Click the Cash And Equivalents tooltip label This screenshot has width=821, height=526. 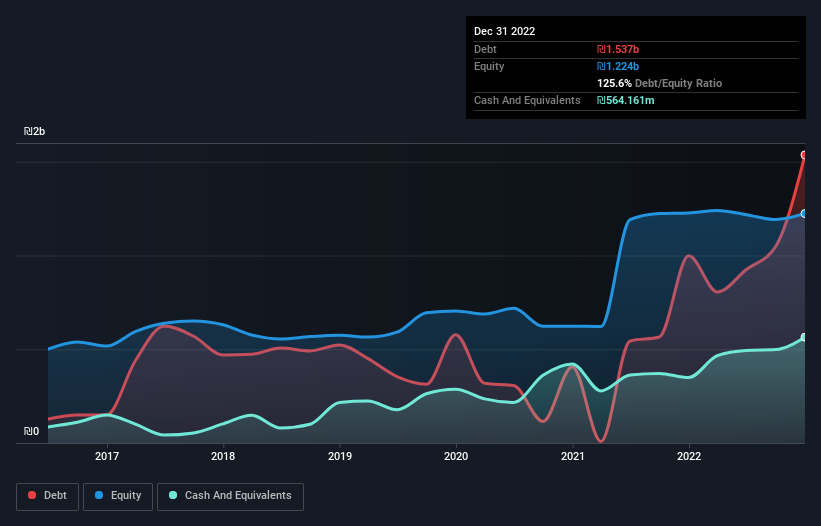click(x=527, y=100)
